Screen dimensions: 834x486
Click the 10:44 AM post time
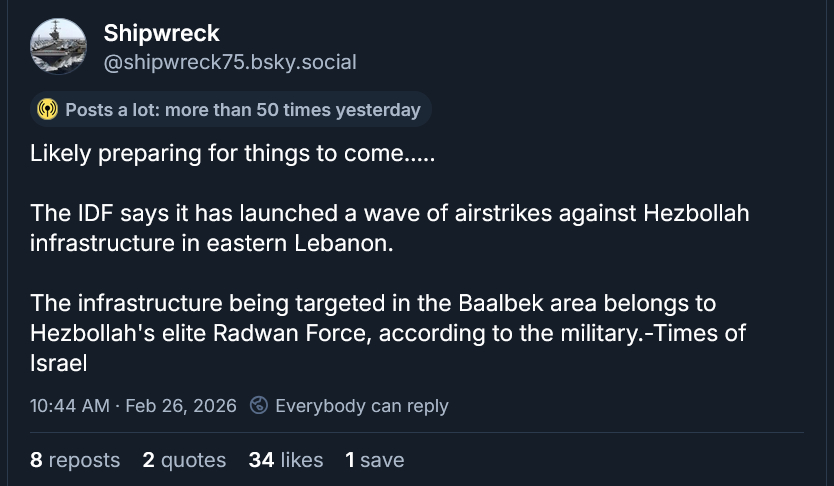click(x=69, y=406)
